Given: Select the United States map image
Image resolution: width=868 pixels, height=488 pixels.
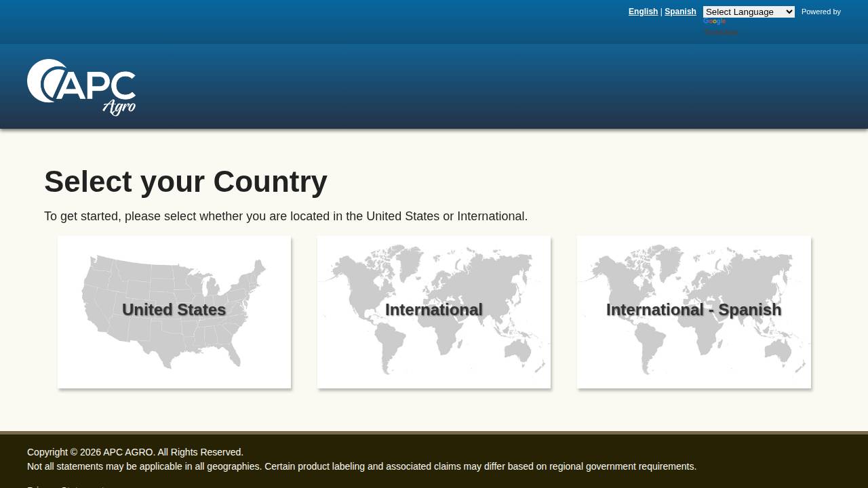Looking at the screenshot, I should coord(174,312).
